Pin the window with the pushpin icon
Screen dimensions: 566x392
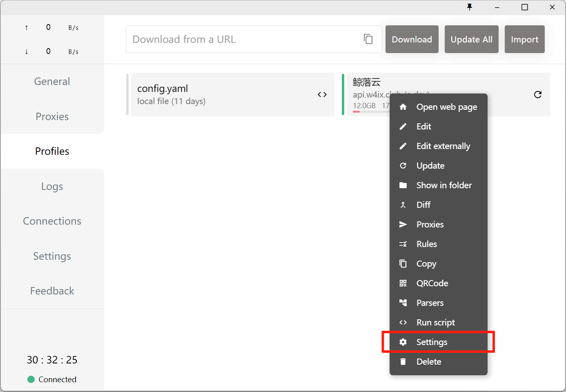470,7
